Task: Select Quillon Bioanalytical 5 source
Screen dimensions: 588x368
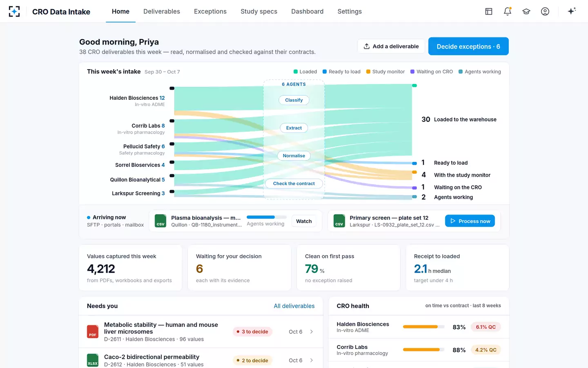Action: pyautogui.click(x=138, y=180)
